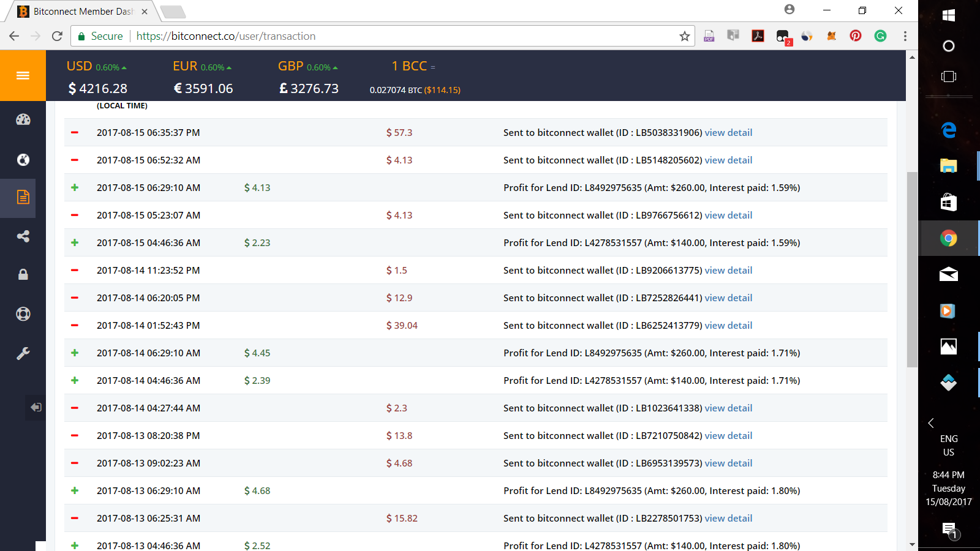Open the MetaMask fox extension icon
The image size is (980, 551).
[831, 36]
